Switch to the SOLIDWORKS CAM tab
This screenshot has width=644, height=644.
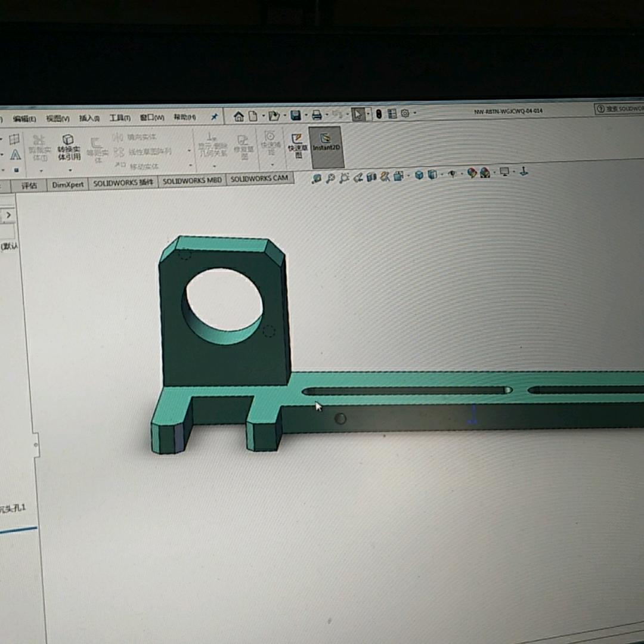pos(259,179)
